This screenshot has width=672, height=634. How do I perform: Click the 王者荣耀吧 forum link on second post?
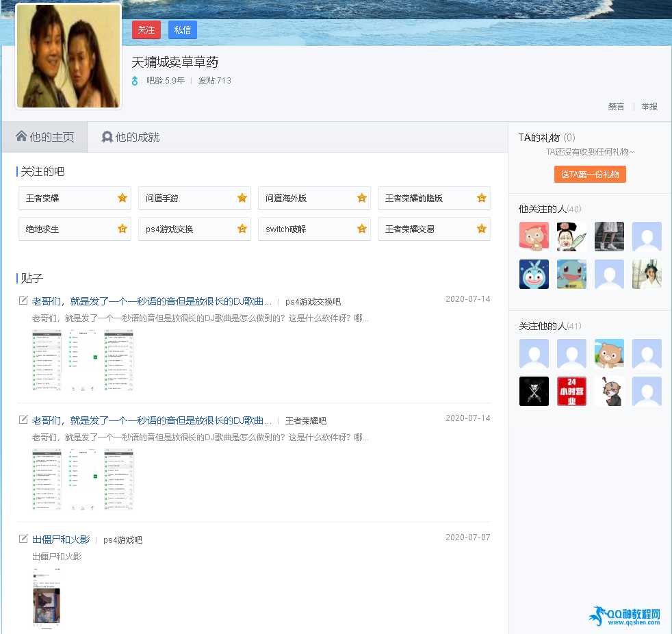point(306,421)
